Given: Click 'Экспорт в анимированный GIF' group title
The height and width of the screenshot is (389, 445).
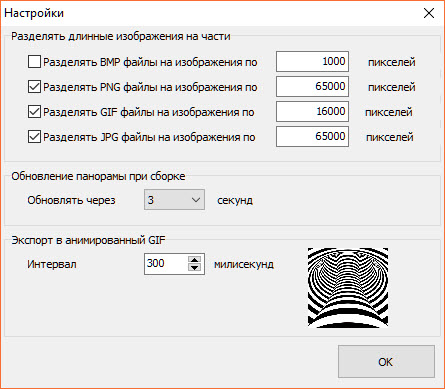Looking at the screenshot, I should tap(88, 240).
